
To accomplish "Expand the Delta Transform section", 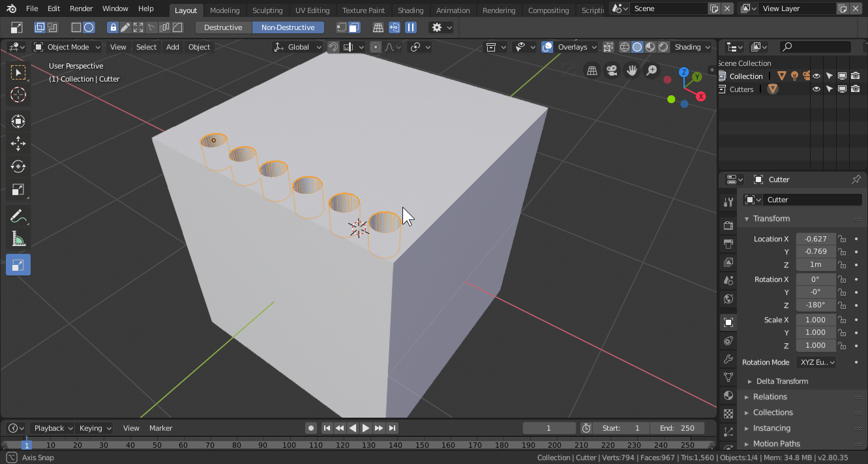I will 781,381.
